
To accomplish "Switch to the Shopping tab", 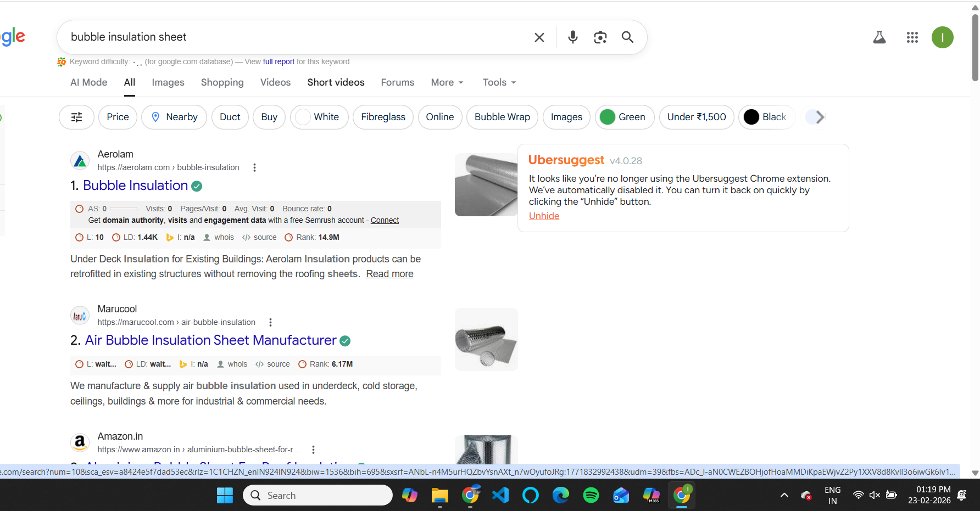I will pyautogui.click(x=222, y=82).
